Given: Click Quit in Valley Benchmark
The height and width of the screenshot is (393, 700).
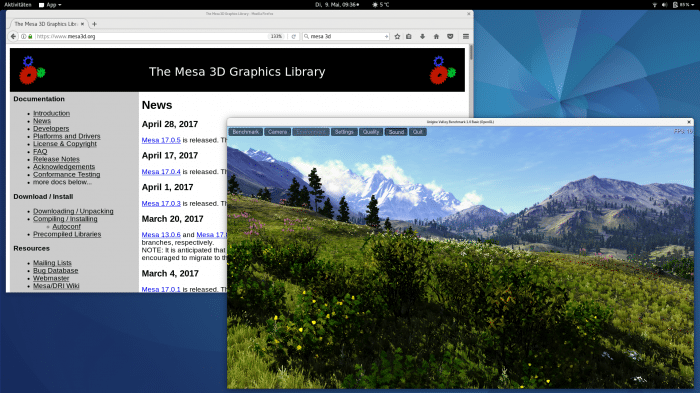Looking at the screenshot, I should tap(418, 132).
